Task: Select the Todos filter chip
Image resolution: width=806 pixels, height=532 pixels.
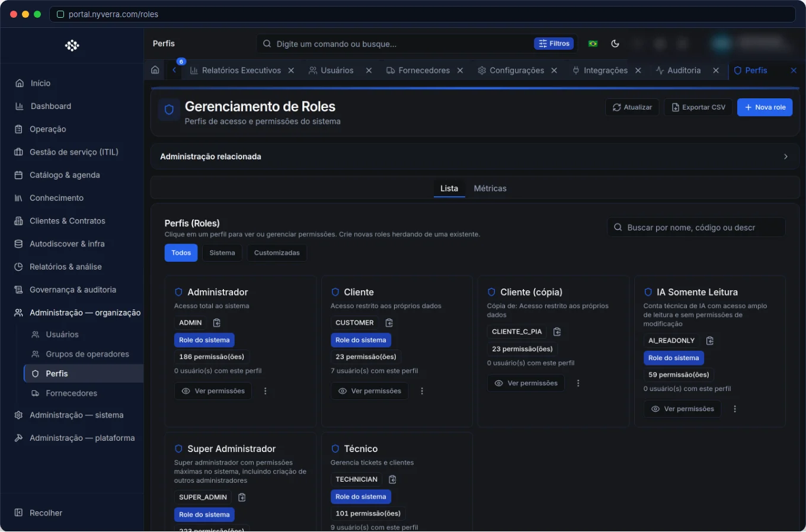Action: pos(181,253)
